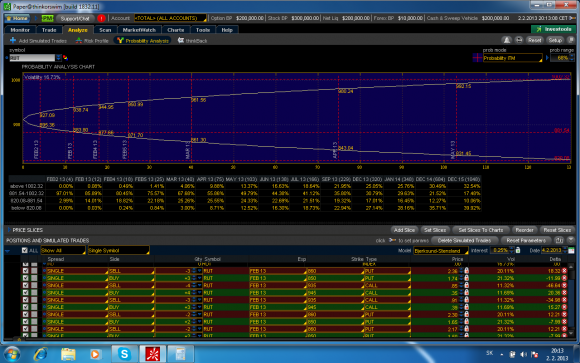The width and height of the screenshot is (580, 363).
Task: Open the Account selector dropdown
Action: [x=170, y=18]
